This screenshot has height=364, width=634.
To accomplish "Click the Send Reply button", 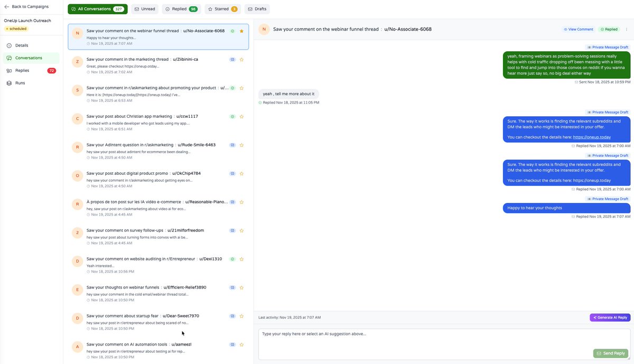I will (x=611, y=353).
